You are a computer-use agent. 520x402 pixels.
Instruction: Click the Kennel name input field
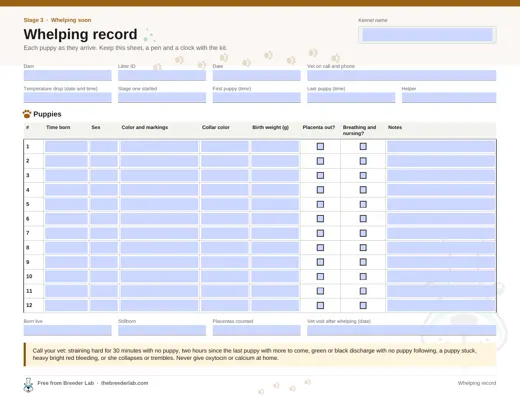427,35
